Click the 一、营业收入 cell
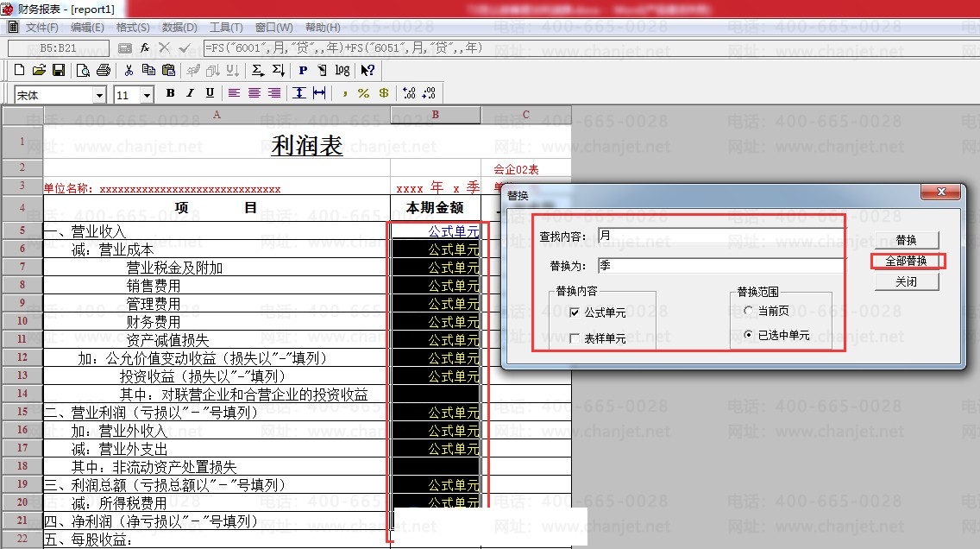The height and width of the screenshot is (549, 980). click(217, 231)
